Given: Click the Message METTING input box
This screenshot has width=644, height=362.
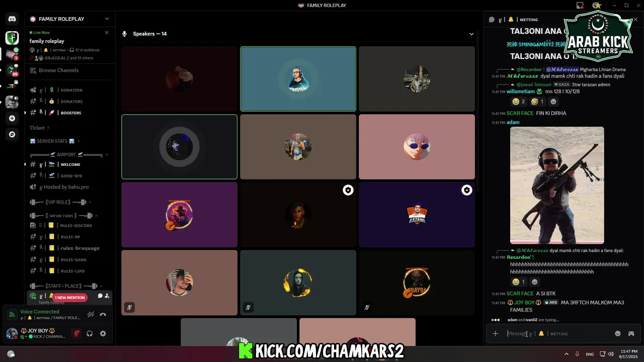Looking at the screenshot, I should tap(557, 333).
